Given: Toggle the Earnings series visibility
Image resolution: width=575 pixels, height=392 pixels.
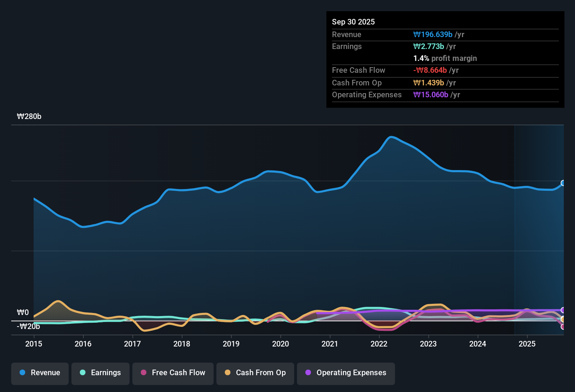Looking at the screenshot, I should tap(100, 373).
